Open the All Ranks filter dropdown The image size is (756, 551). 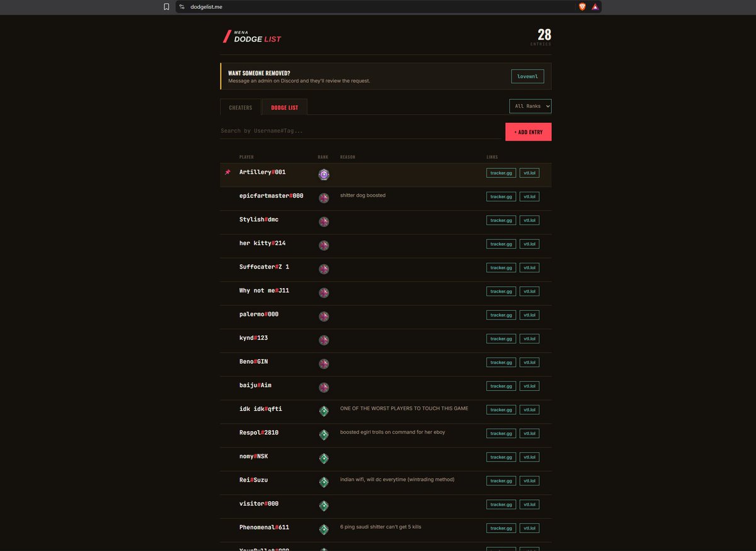coord(530,106)
